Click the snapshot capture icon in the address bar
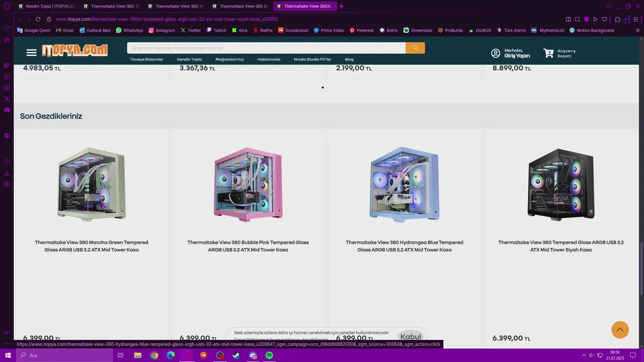 577,19
